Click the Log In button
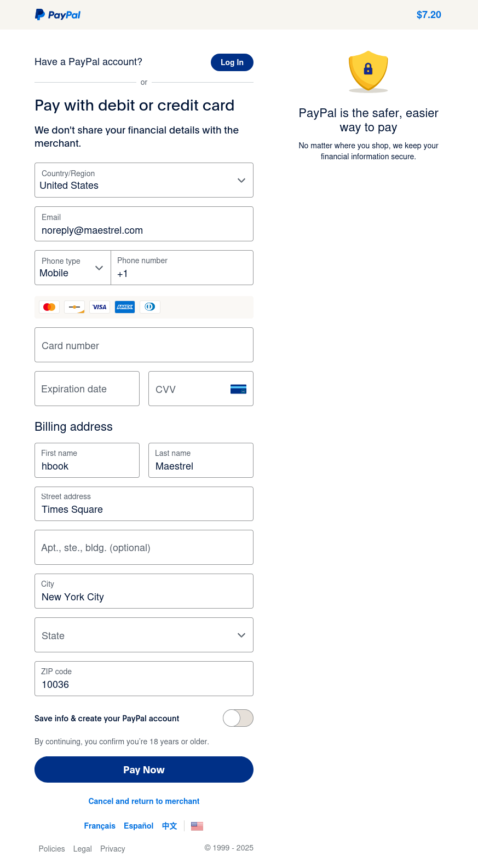The height and width of the screenshot is (868, 478). pos(232,62)
